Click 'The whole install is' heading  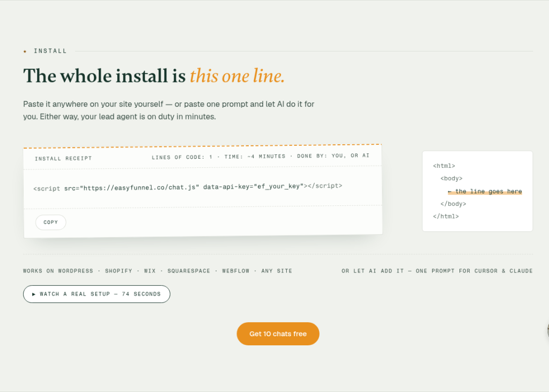105,76
